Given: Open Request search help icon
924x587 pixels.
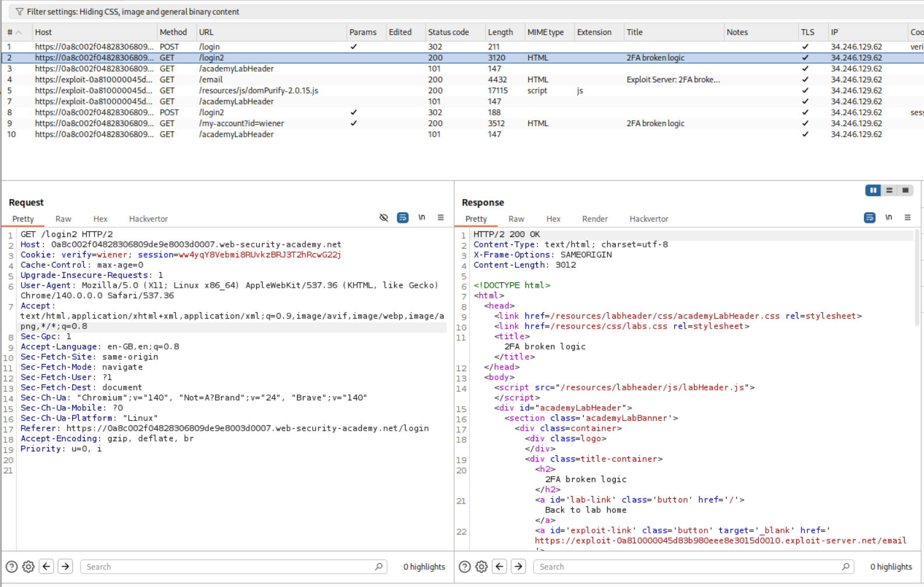Looking at the screenshot, I should tap(12, 567).
